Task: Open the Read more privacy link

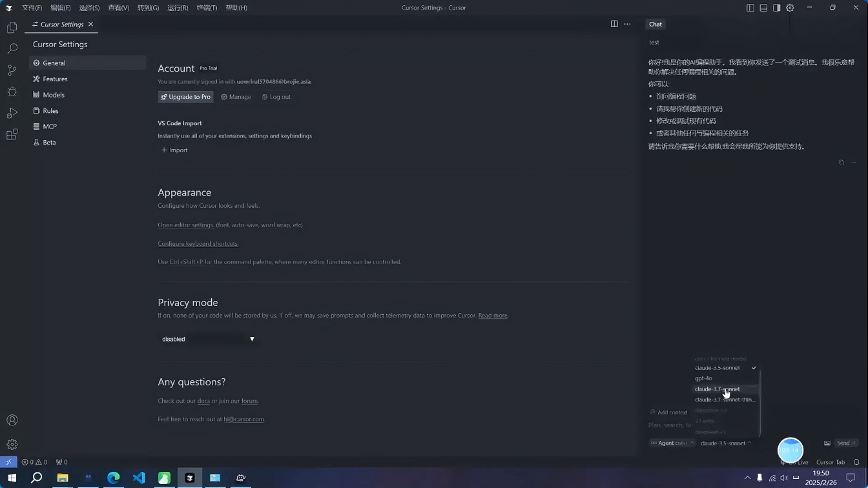Action: (493, 316)
